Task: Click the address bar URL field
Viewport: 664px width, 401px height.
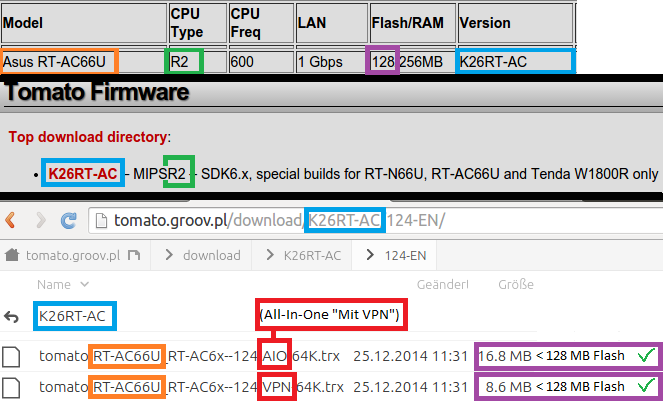Action: click(375, 220)
